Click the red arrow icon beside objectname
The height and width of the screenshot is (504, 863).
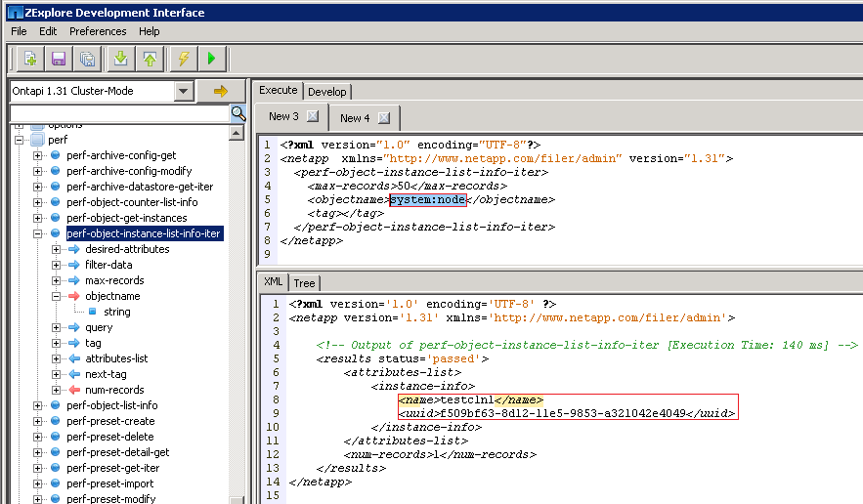click(x=73, y=296)
